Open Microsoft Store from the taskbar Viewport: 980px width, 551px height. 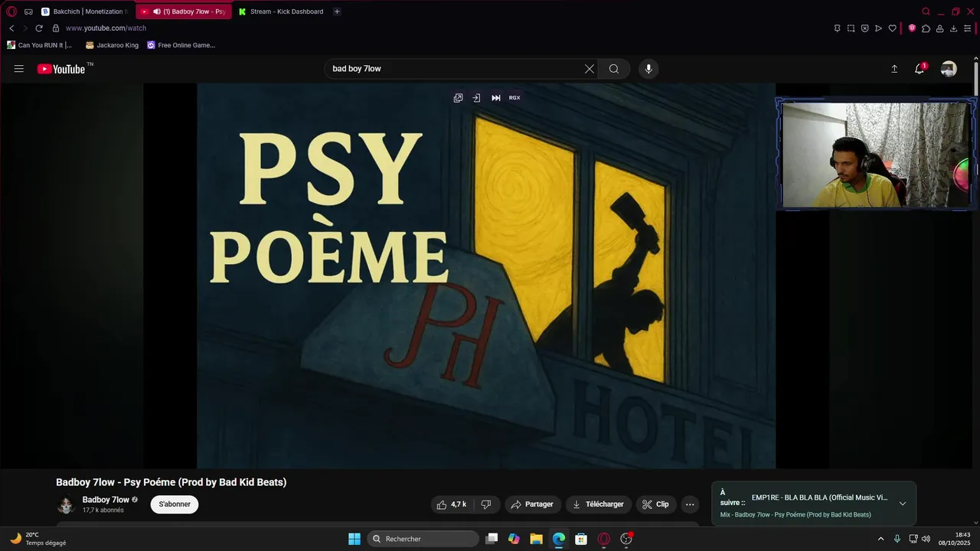click(x=581, y=539)
